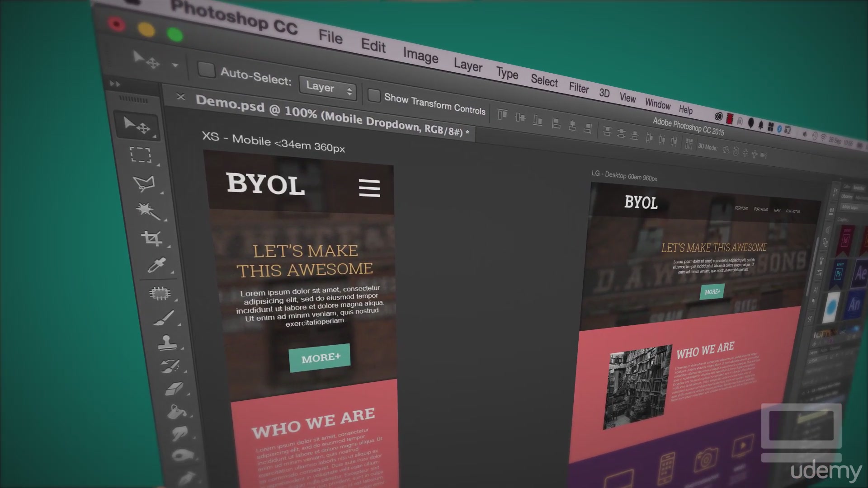Screen dimensions: 868x488
Task: Select the Eraser tool
Action: 173,389
